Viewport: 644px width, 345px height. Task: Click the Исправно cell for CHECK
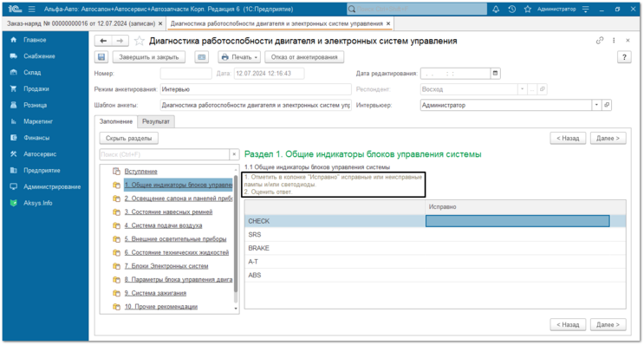tap(517, 221)
